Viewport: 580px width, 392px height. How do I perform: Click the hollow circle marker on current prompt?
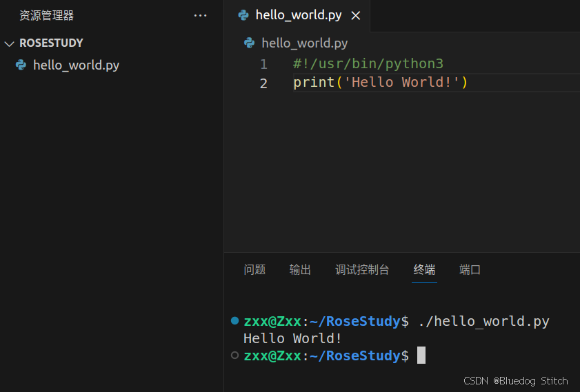pos(234,355)
